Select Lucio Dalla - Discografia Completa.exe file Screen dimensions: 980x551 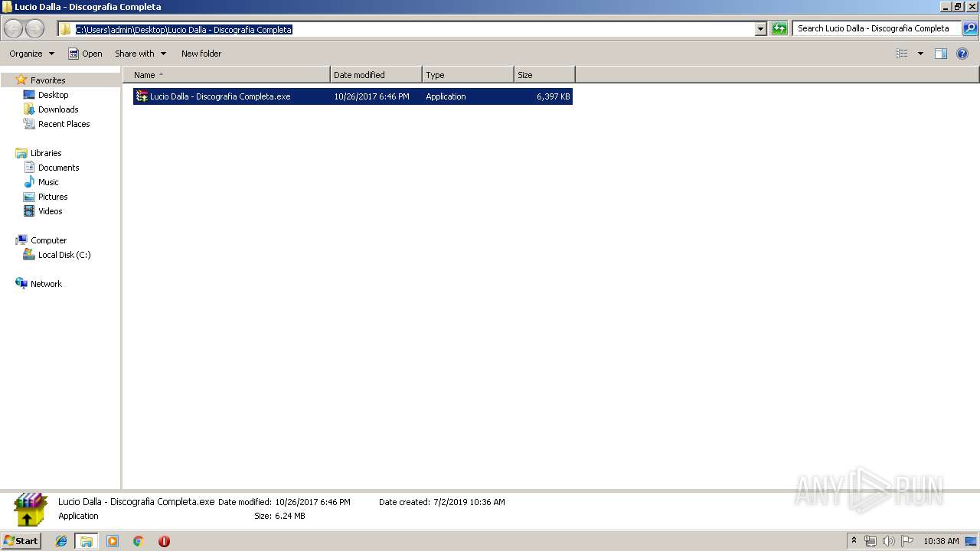tap(353, 96)
